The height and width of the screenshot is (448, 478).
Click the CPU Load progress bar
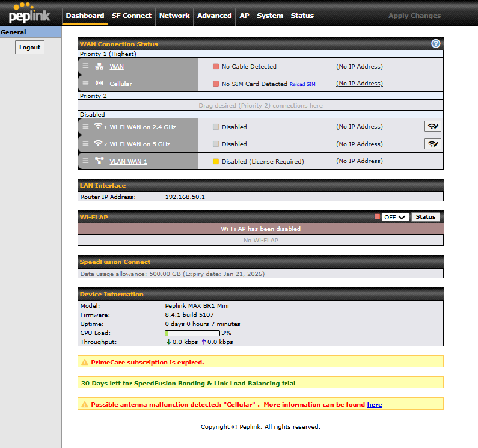pos(192,333)
